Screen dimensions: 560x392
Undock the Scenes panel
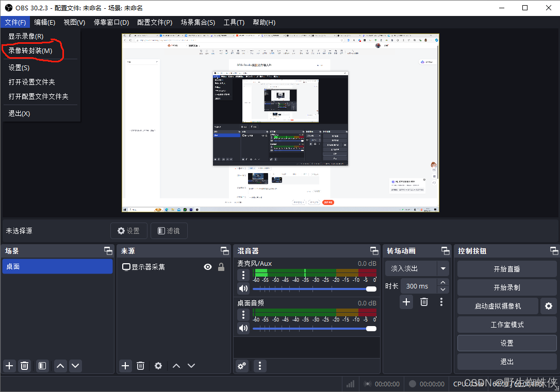pos(108,251)
